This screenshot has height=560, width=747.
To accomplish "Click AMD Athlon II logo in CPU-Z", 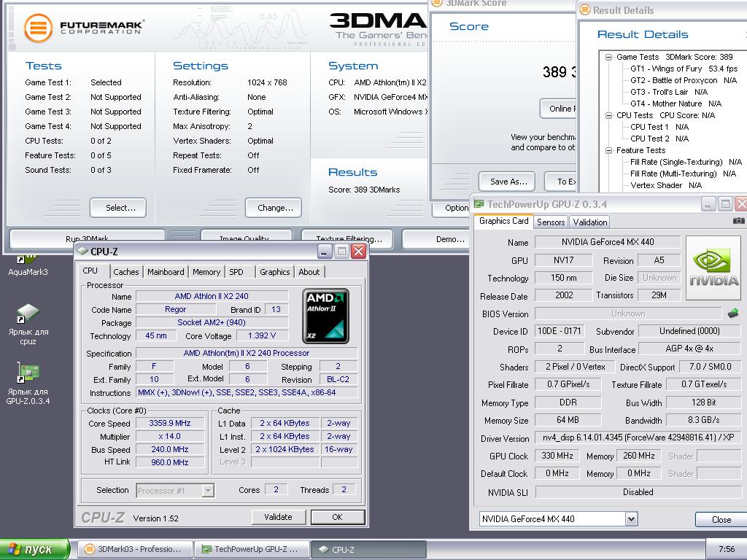I will coord(326,316).
